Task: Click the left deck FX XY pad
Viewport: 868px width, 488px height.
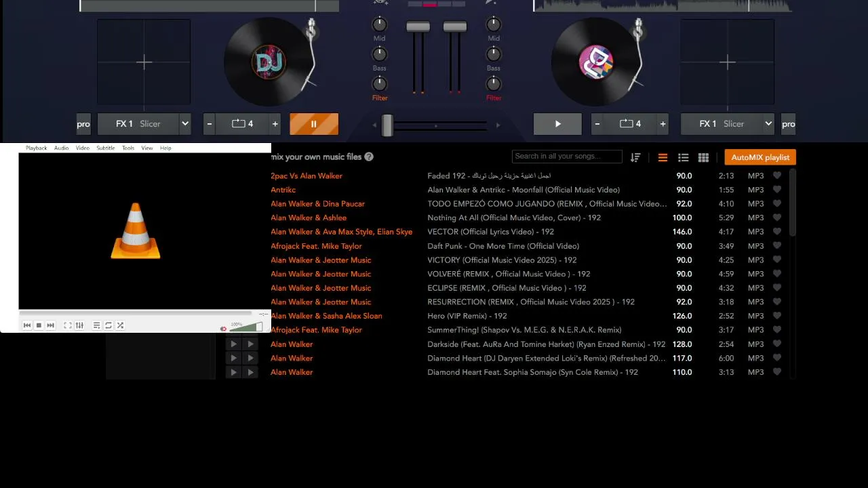Action: pyautogui.click(x=144, y=62)
